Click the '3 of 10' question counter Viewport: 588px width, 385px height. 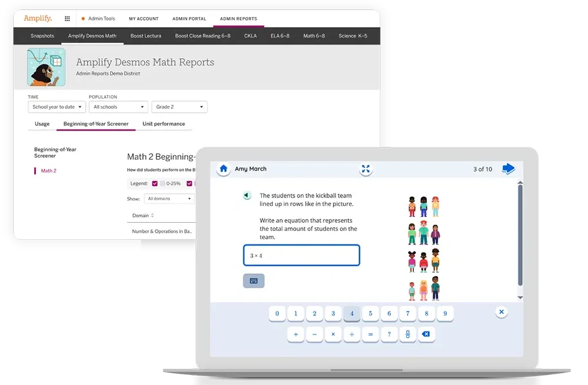pos(483,169)
